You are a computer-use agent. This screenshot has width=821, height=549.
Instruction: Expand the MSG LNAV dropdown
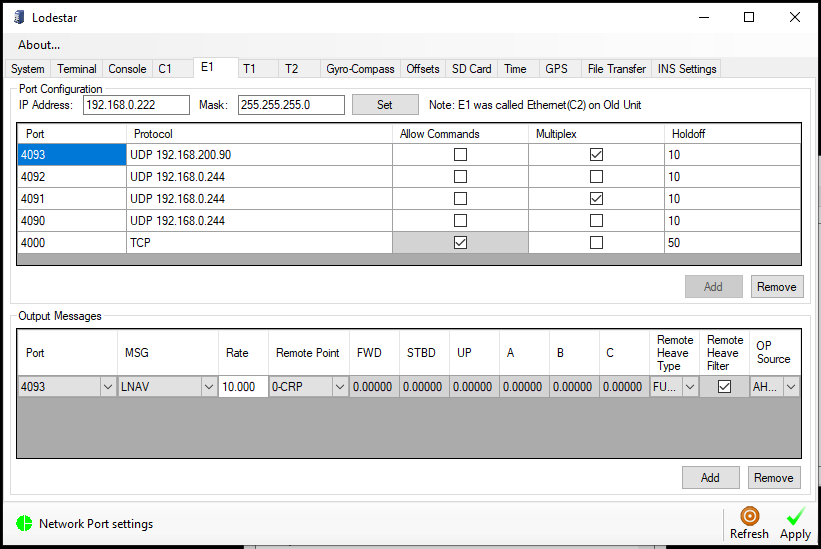208,387
